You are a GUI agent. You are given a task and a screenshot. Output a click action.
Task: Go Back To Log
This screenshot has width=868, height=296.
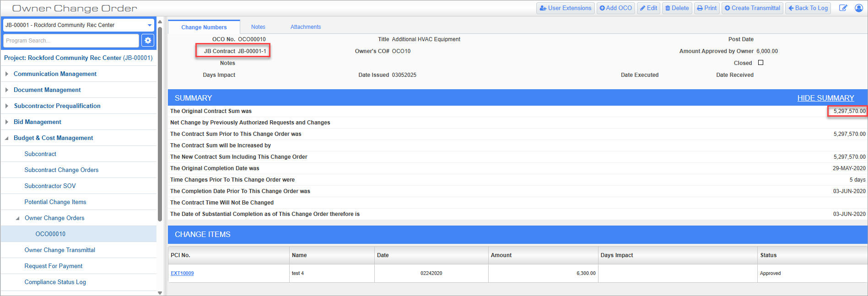tap(808, 8)
